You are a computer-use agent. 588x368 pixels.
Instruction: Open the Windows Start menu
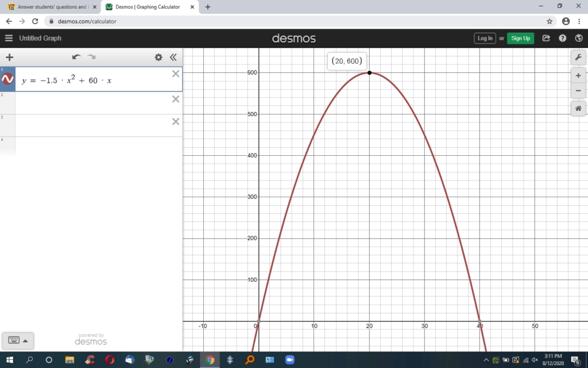tap(9, 360)
